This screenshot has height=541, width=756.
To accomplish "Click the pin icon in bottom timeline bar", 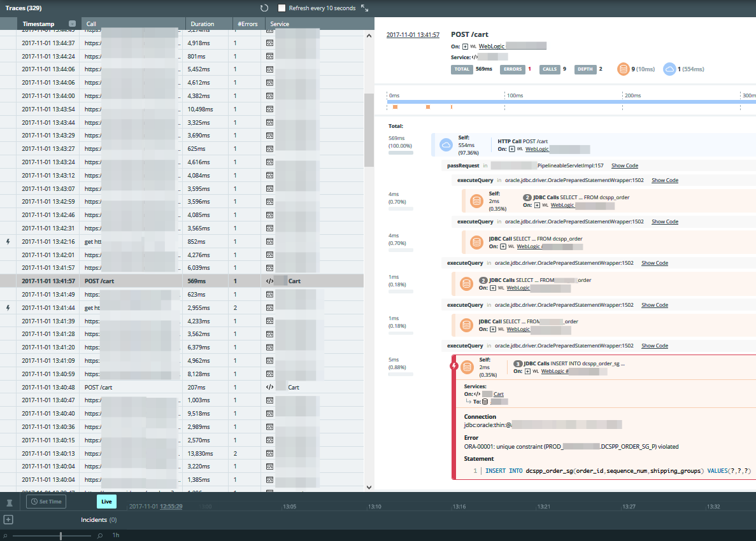I will click(x=9, y=503).
